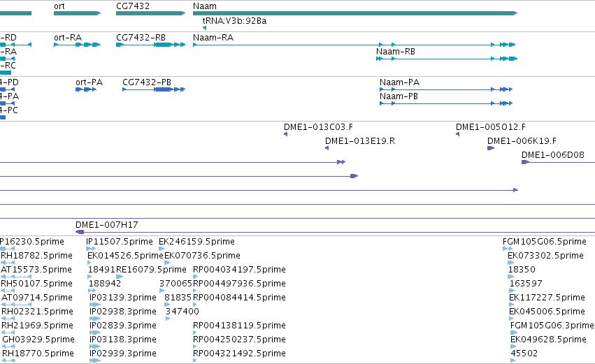Select EST RH21969.5prime
The image size is (595, 364).
pyautogui.click(x=37, y=326)
